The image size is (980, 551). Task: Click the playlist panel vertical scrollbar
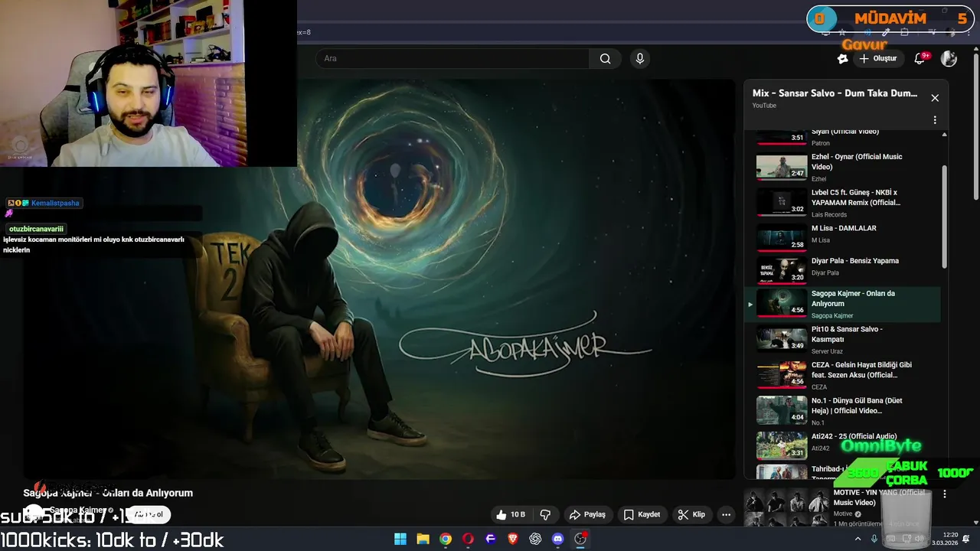[x=944, y=218]
